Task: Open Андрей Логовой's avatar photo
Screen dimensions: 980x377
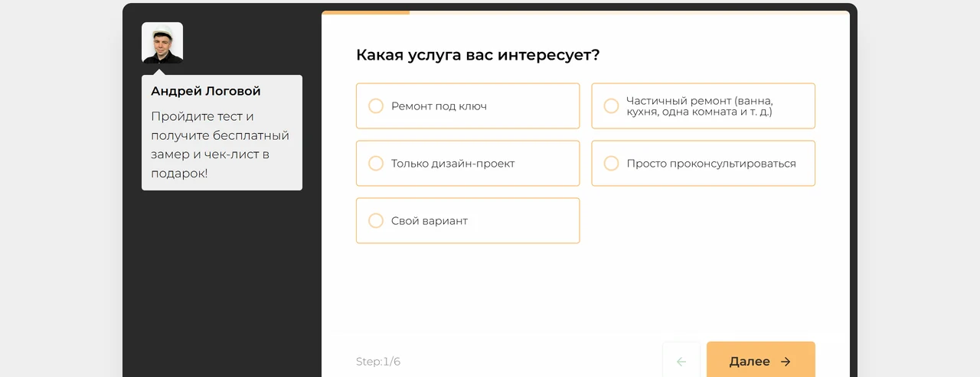Action: (x=162, y=43)
